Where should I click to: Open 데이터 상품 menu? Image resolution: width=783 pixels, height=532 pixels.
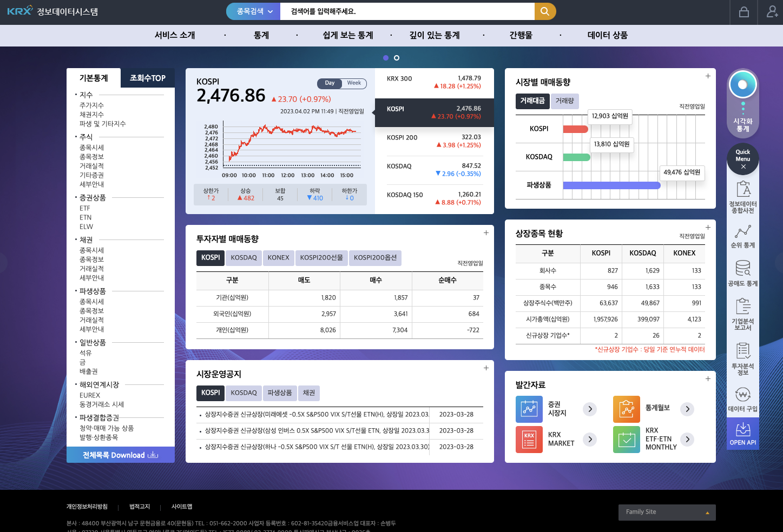coord(608,35)
